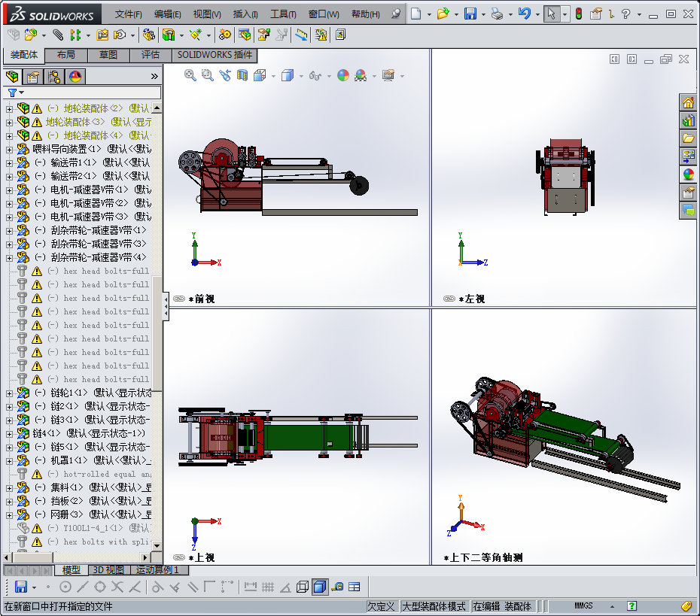The width and height of the screenshot is (700, 616).
Task: Click the Zoom to Area icon
Action: 207,75
